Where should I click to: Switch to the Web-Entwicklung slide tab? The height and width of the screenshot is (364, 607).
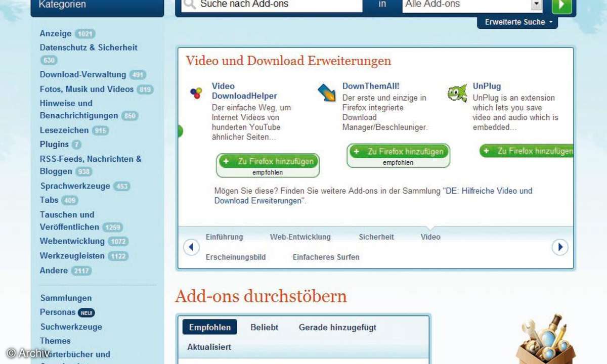pyautogui.click(x=300, y=237)
